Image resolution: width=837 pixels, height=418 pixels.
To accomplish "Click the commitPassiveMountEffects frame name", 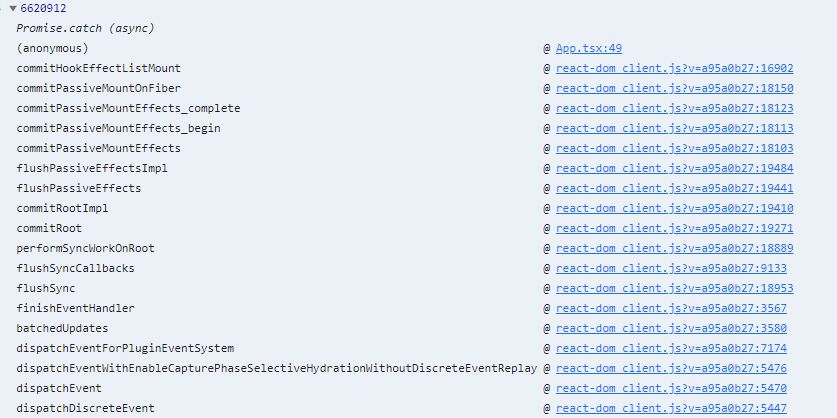I will pyautogui.click(x=99, y=148).
